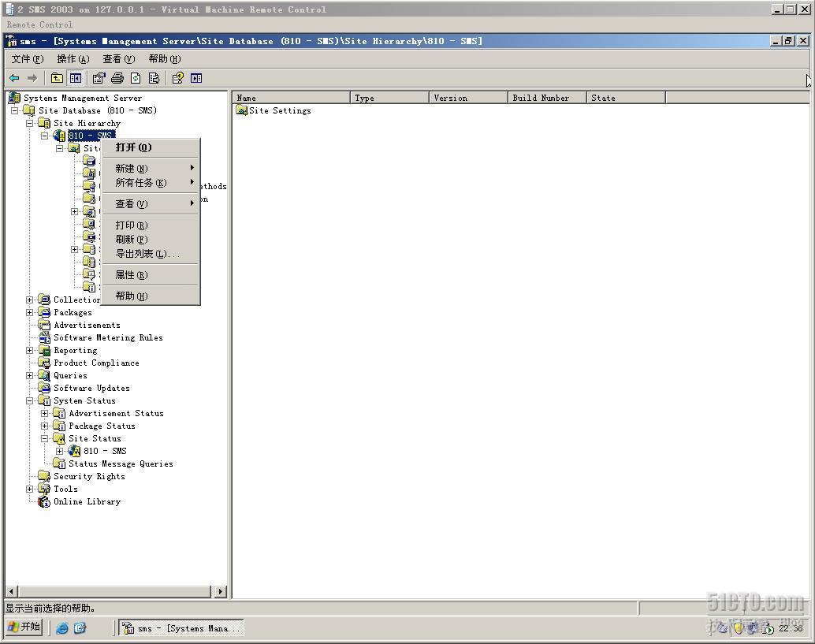Open the 所有任务(K) submenu
This screenshot has height=644, width=815.
pyautogui.click(x=151, y=183)
